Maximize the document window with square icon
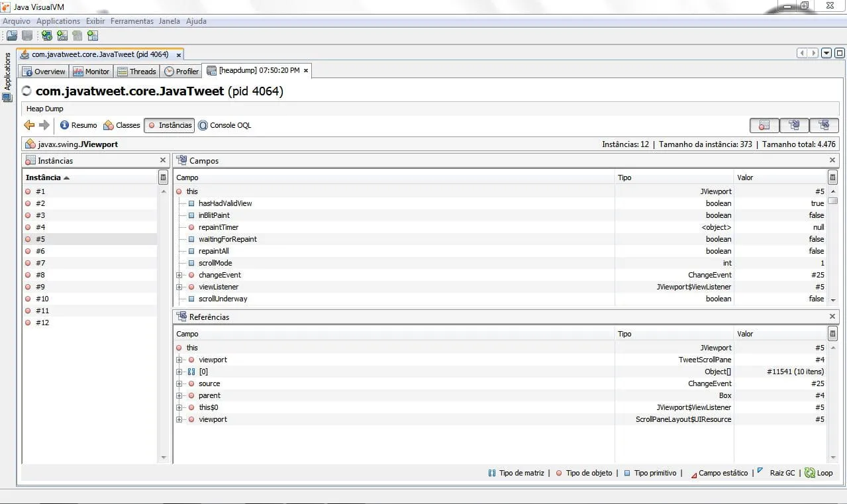This screenshot has height=504, width=847. [840, 53]
